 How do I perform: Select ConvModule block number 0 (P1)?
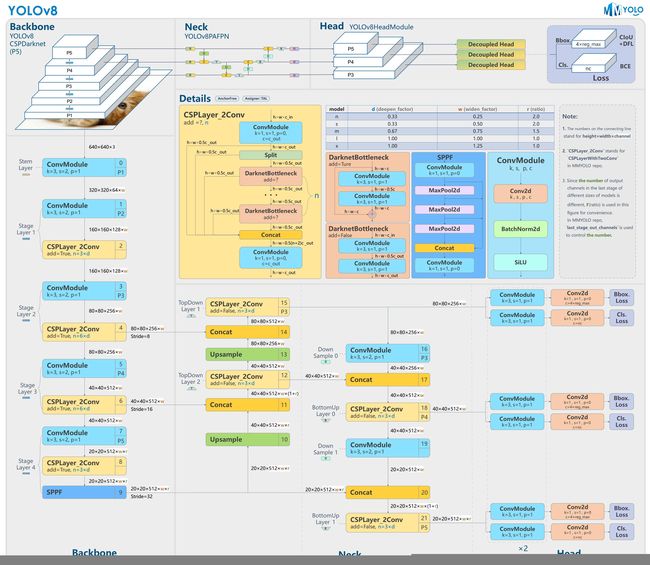coord(84,167)
